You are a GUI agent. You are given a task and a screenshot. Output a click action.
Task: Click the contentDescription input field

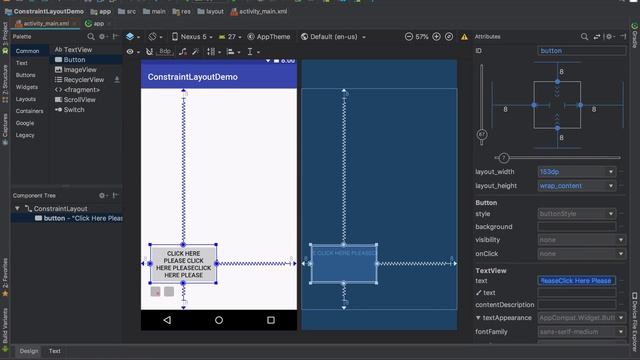pyautogui.click(x=577, y=305)
